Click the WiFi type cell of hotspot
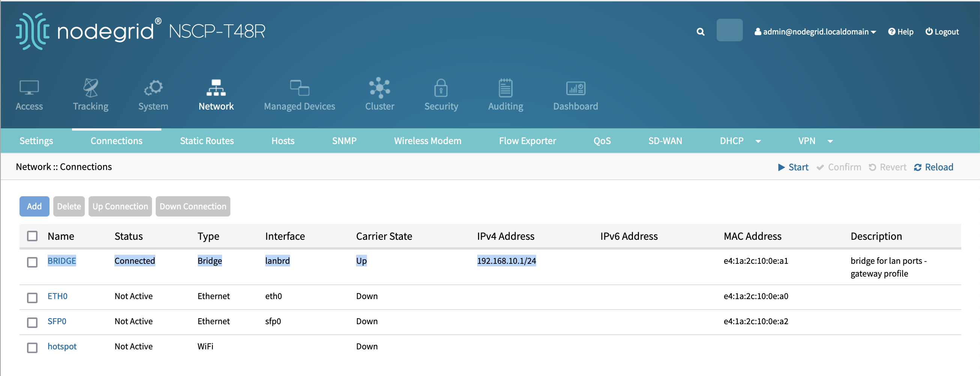Image resolution: width=980 pixels, height=376 pixels. click(206, 346)
